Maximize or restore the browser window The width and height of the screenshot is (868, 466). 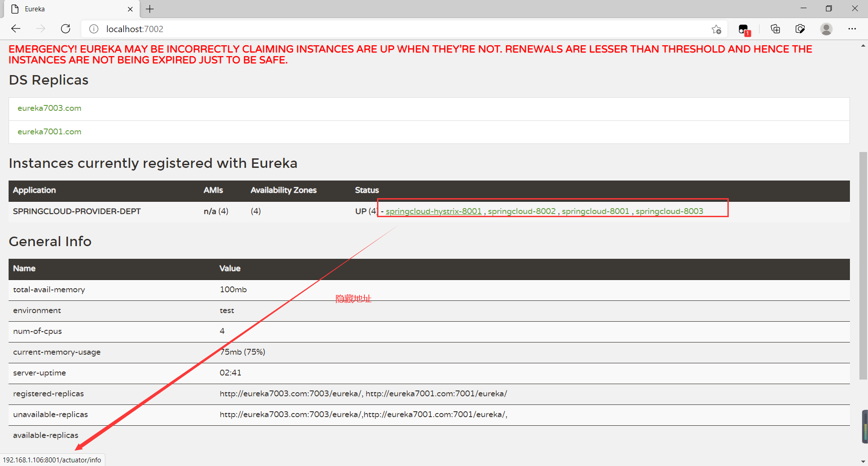click(x=829, y=9)
